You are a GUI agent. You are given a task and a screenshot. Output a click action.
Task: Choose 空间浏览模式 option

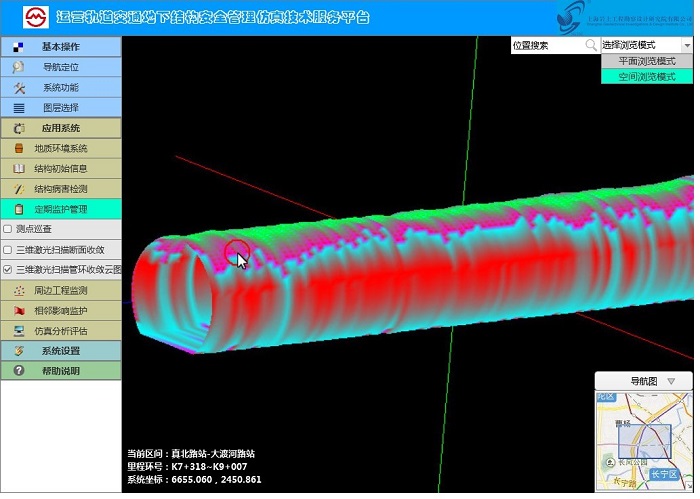click(x=647, y=76)
